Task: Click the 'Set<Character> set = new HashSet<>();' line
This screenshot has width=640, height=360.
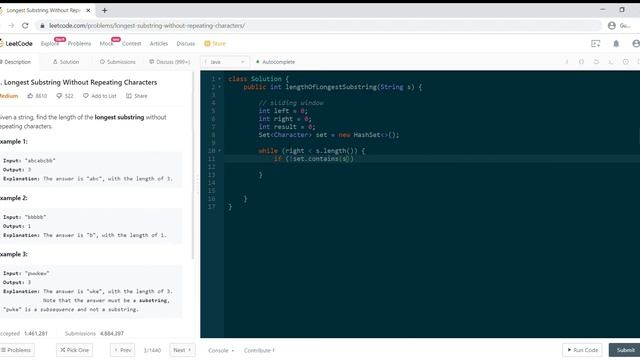Action: [x=329, y=135]
